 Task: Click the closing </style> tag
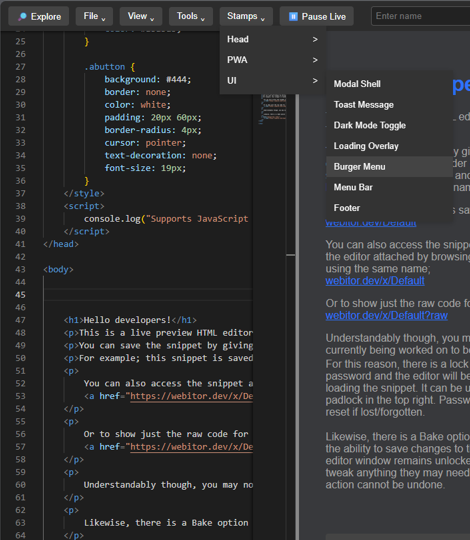pos(84,194)
